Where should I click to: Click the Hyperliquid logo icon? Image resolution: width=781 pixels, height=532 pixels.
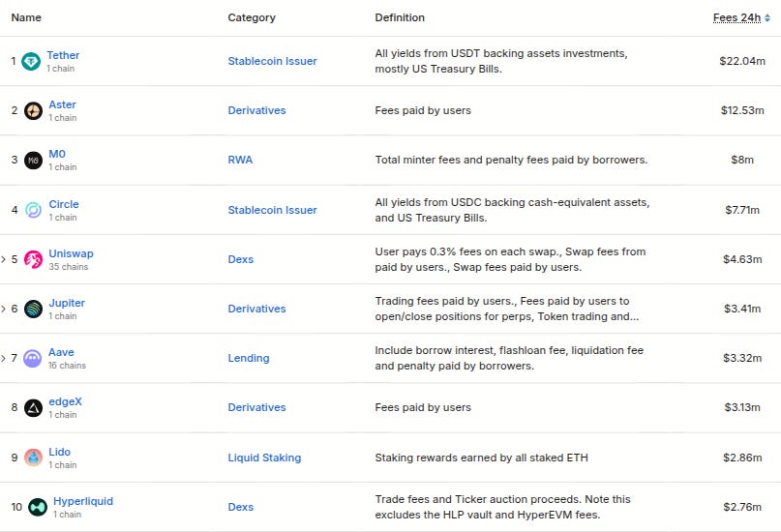(38, 507)
